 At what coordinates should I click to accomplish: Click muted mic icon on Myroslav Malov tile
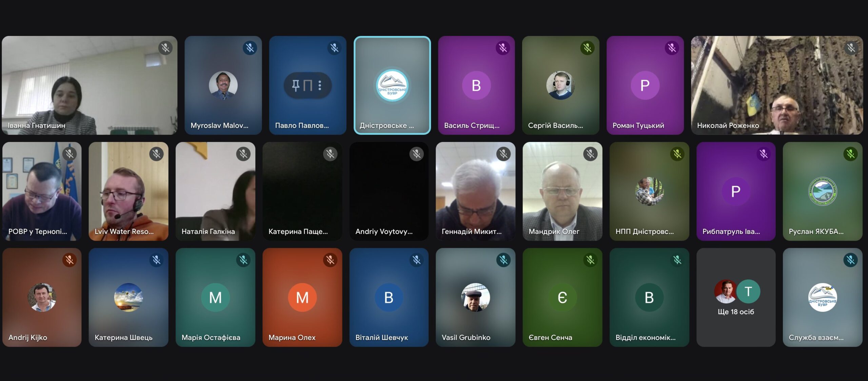click(x=250, y=48)
